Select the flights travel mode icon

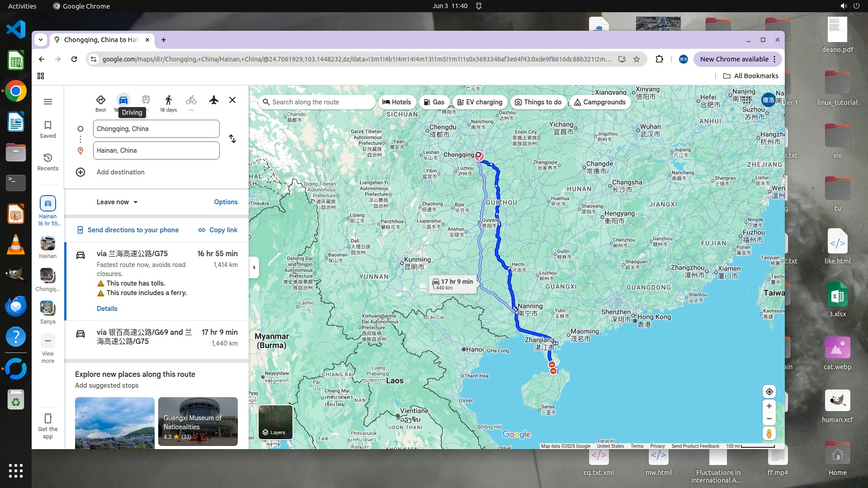point(214,100)
